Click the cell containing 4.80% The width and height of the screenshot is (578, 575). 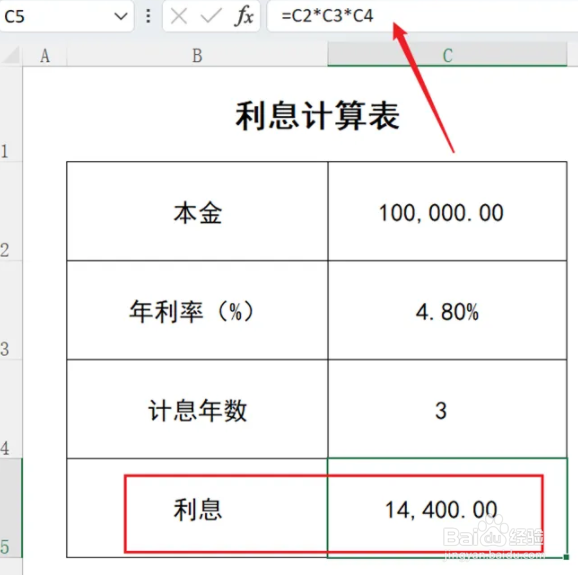tap(447, 310)
